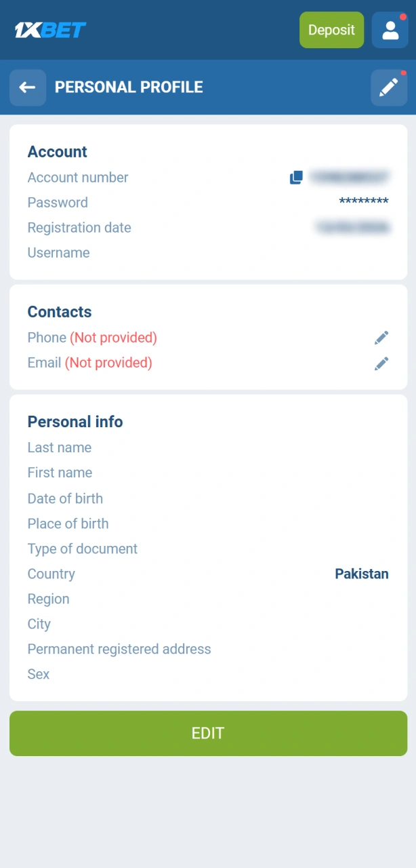Select the Sex row under Personal info
Screen dimensions: 416x868
pos(38,674)
